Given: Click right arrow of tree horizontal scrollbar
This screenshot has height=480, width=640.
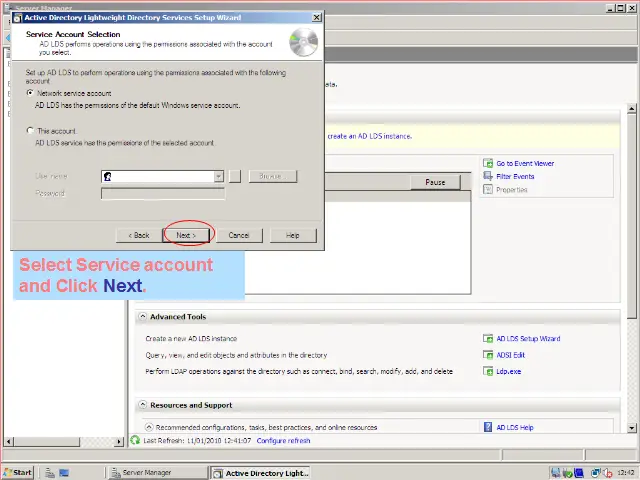Looking at the screenshot, I should pyautogui.click(x=119, y=441).
